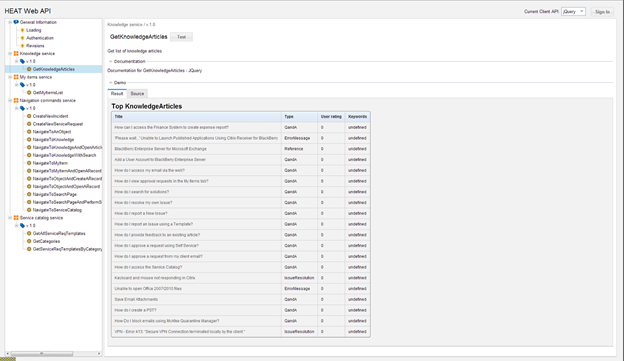Click the gear icon next to NavigateToMyItem

(29, 163)
